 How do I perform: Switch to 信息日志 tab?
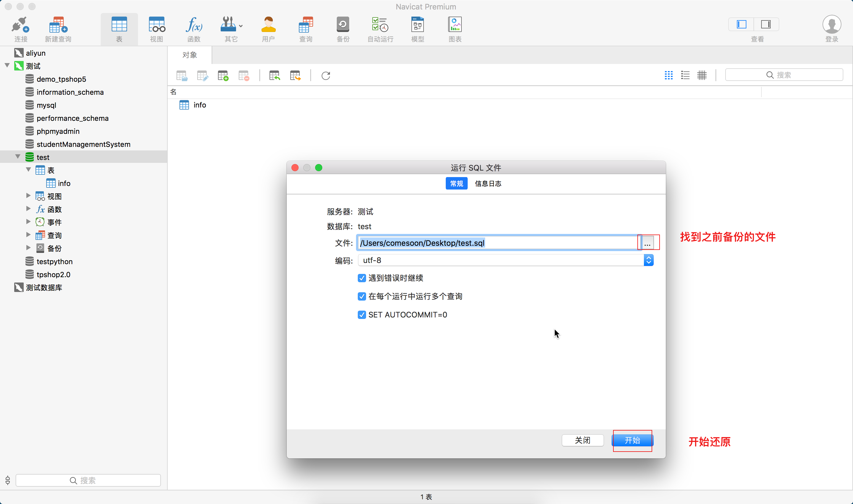[488, 184]
